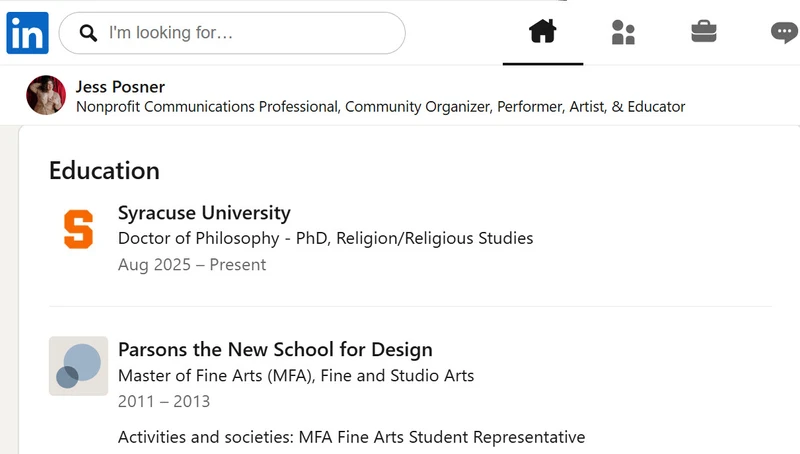Open the Parsons placeholder school logo
This screenshot has width=800, height=454.
[x=79, y=366]
